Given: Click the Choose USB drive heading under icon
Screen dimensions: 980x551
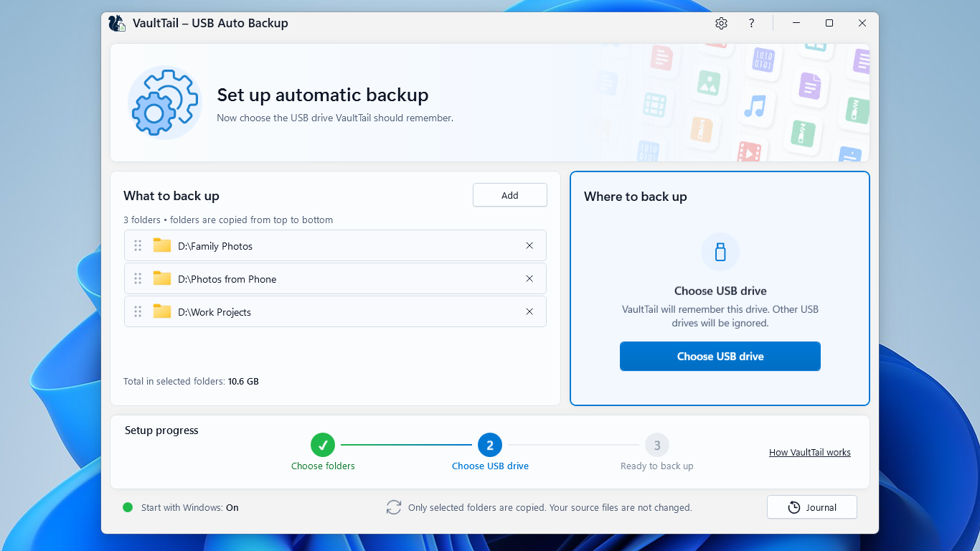Looking at the screenshot, I should click(x=720, y=291).
